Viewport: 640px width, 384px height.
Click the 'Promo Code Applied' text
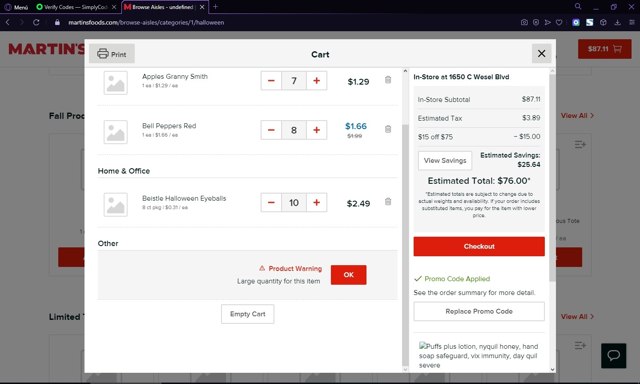pos(457,279)
